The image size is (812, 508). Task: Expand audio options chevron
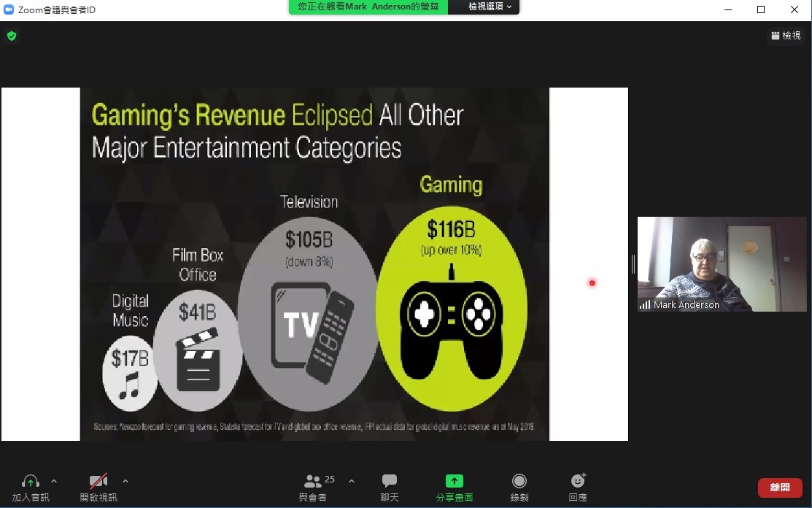(53, 481)
